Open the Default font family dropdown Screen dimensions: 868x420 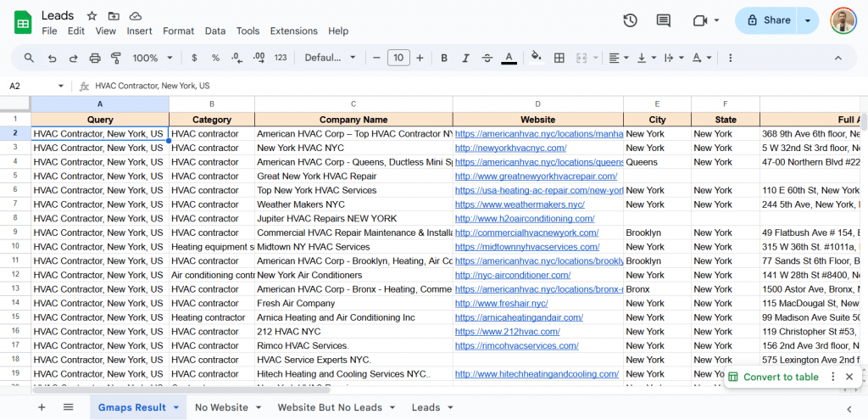330,58
